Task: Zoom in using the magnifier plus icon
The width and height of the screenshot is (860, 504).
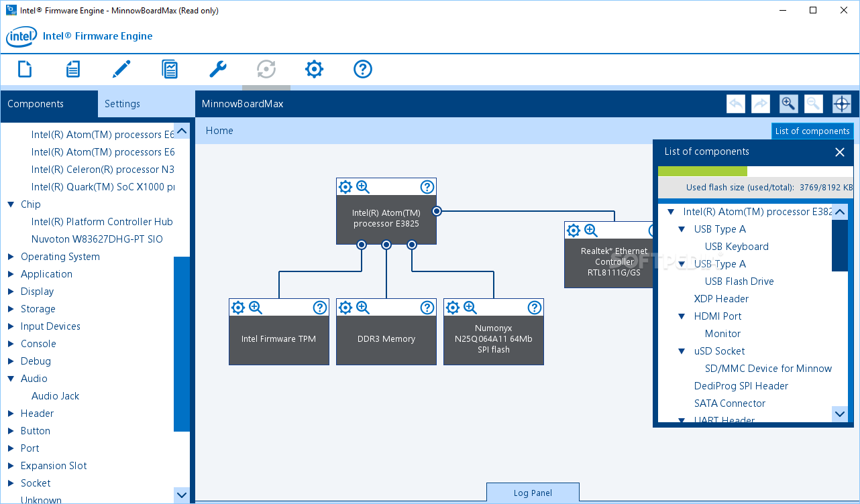Action: tap(788, 104)
